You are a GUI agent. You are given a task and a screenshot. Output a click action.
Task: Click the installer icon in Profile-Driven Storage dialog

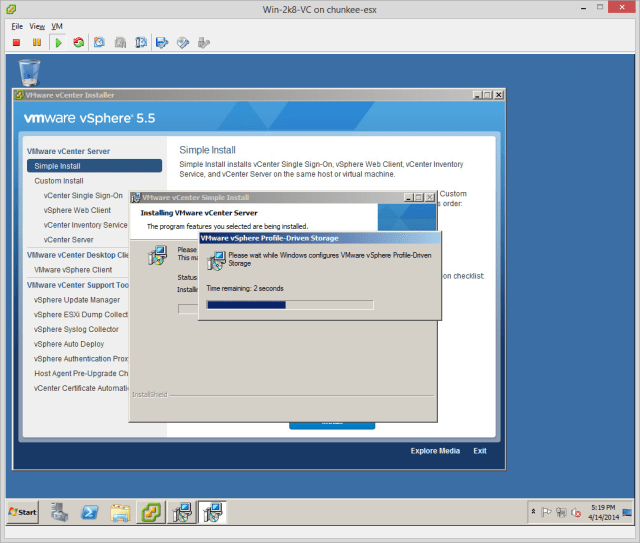pyautogui.click(x=217, y=261)
